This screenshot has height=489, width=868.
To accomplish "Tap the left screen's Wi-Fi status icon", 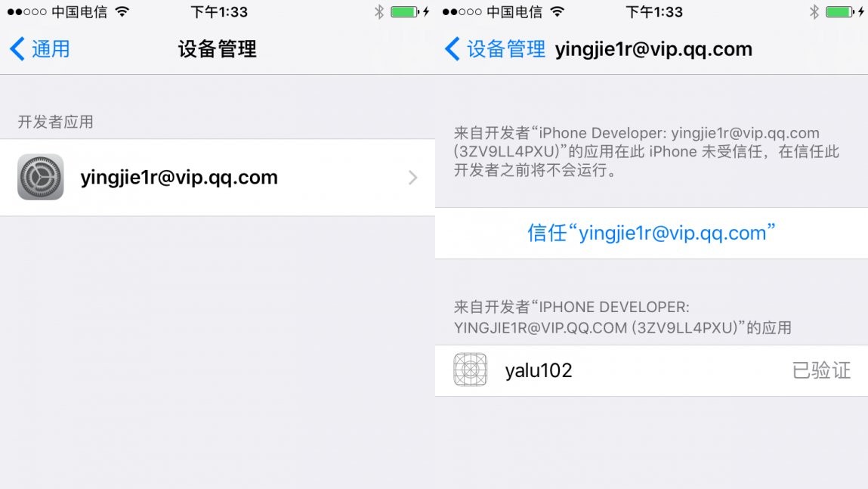I will click(x=122, y=11).
